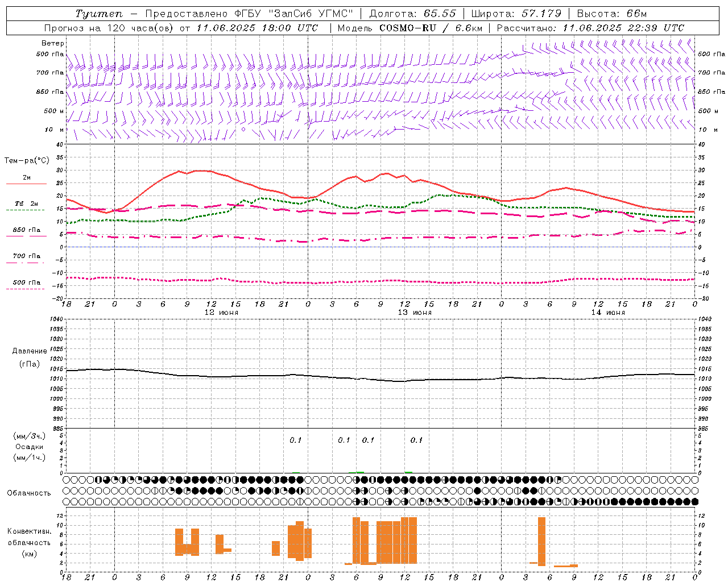Click the '500 гПа' temperature legend entry
The height and width of the screenshot is (582, 728).
[27, 282]
